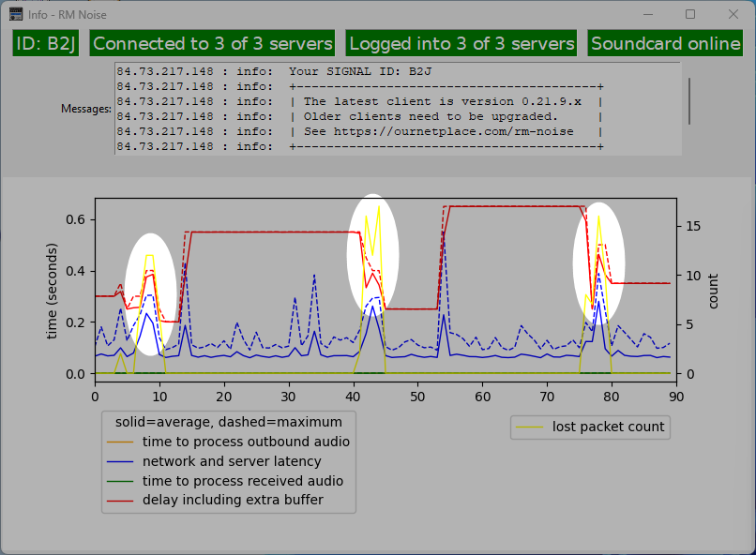756x555 pixels.
Task: Click the 'time (seconds)' y-axis label
Action: point(52,291)
